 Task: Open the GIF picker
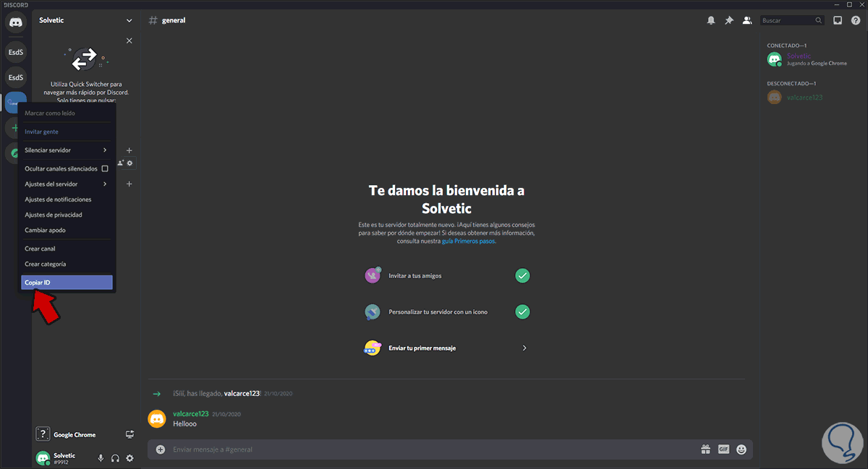723,449
